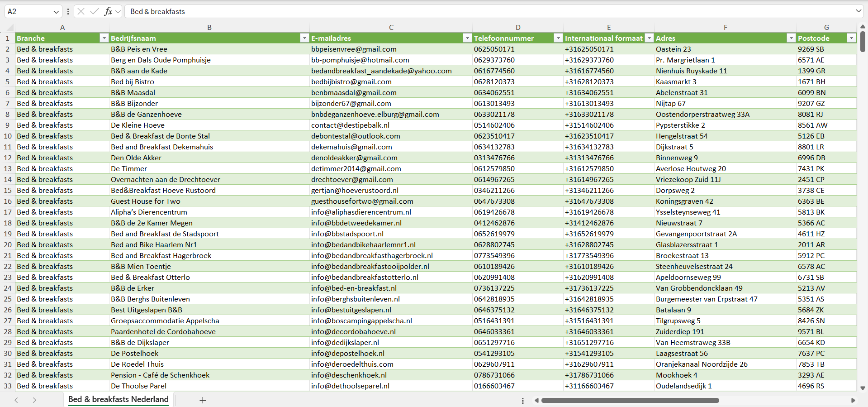Expand the formula bar
Viewport: 868px width, 407px height.
point(858,11)
